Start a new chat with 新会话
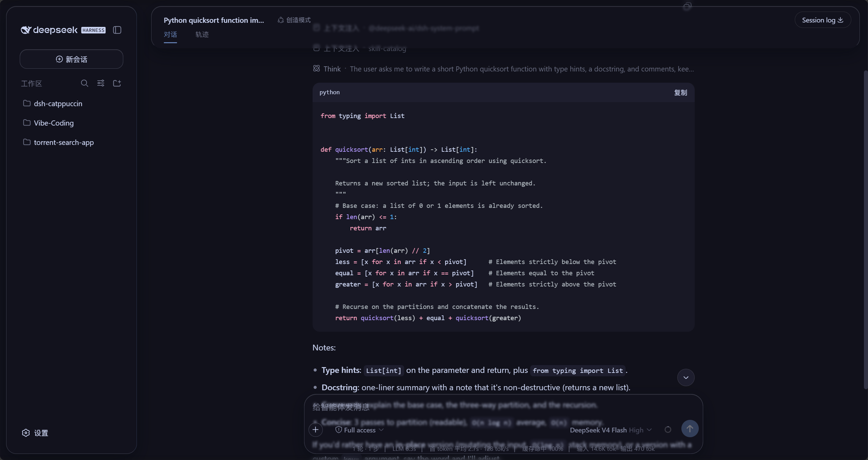This screenshot has height=460, width=868. click(72, 59)
